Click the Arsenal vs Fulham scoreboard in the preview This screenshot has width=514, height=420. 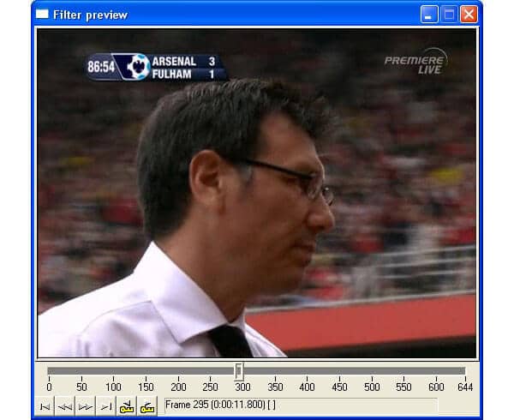coord(156,67)
